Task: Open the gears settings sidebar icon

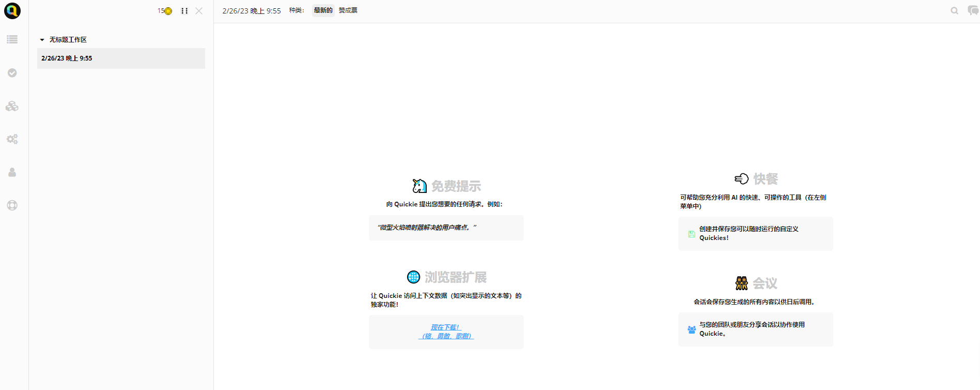Action: [12, 139]
